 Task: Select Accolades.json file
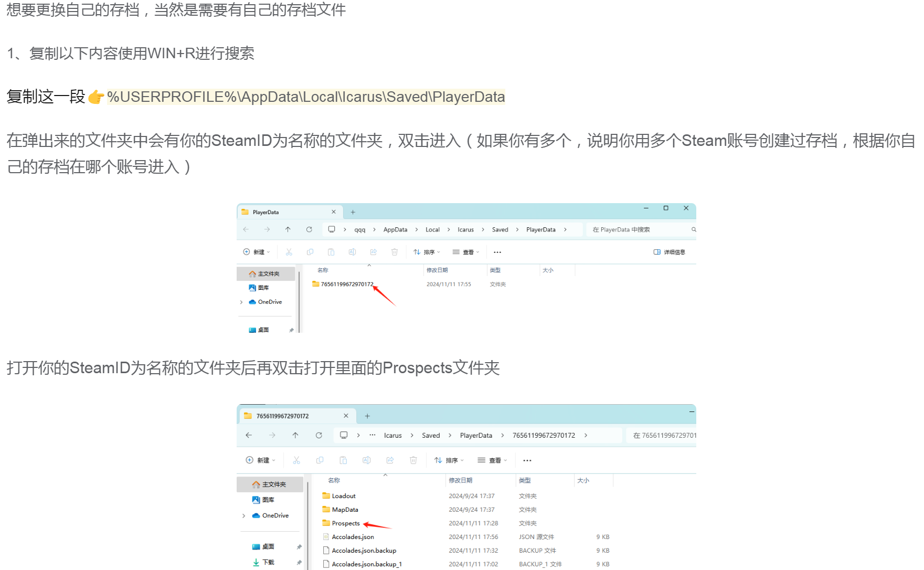point(348,537)
